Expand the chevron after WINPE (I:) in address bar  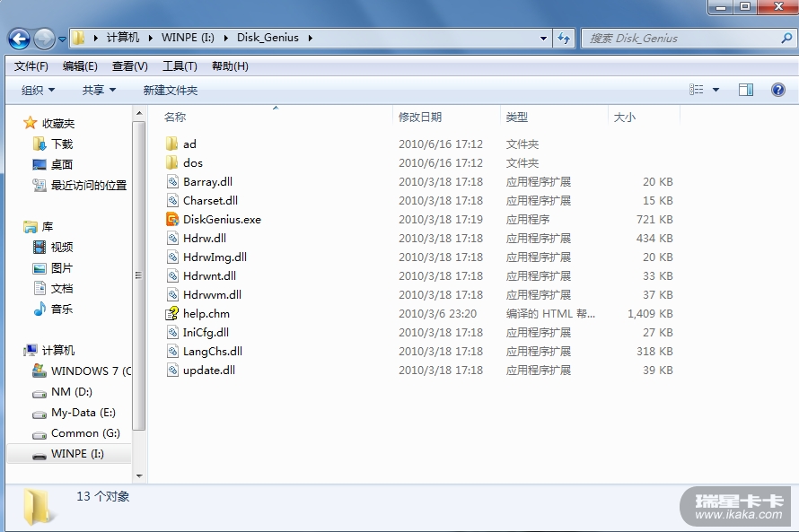(x=225, y=38)
